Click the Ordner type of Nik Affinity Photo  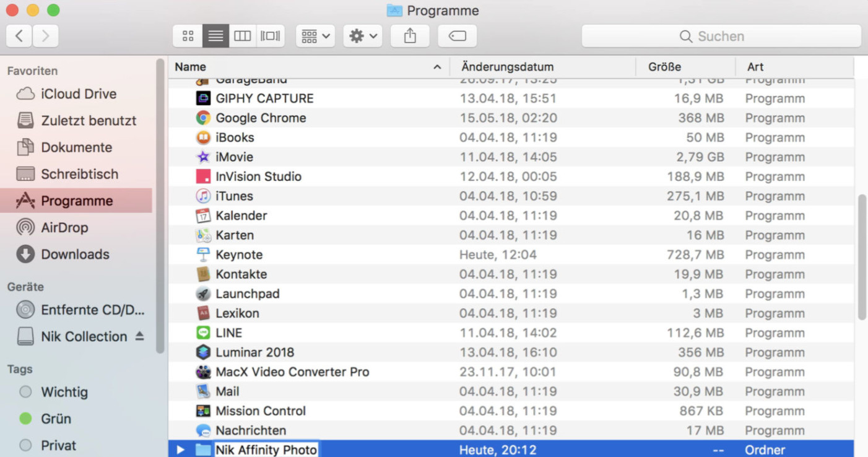coord(765,450)
